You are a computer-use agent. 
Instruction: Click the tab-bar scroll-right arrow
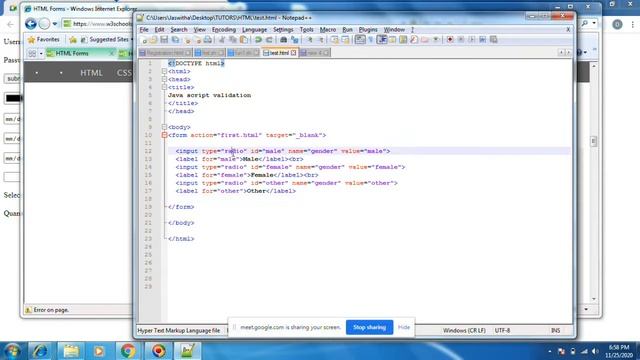(568, 53)
